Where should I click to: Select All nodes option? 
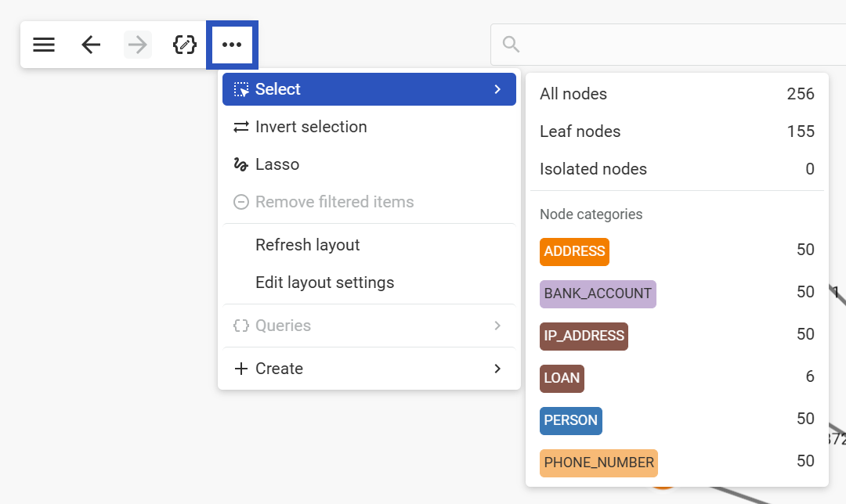[573, 94]
